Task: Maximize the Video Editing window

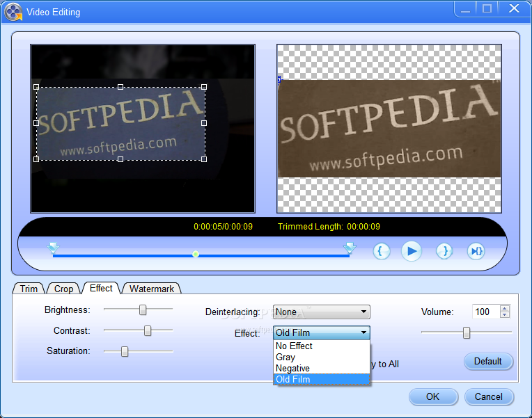Action: pyautogui.click(x=487, y=9)
